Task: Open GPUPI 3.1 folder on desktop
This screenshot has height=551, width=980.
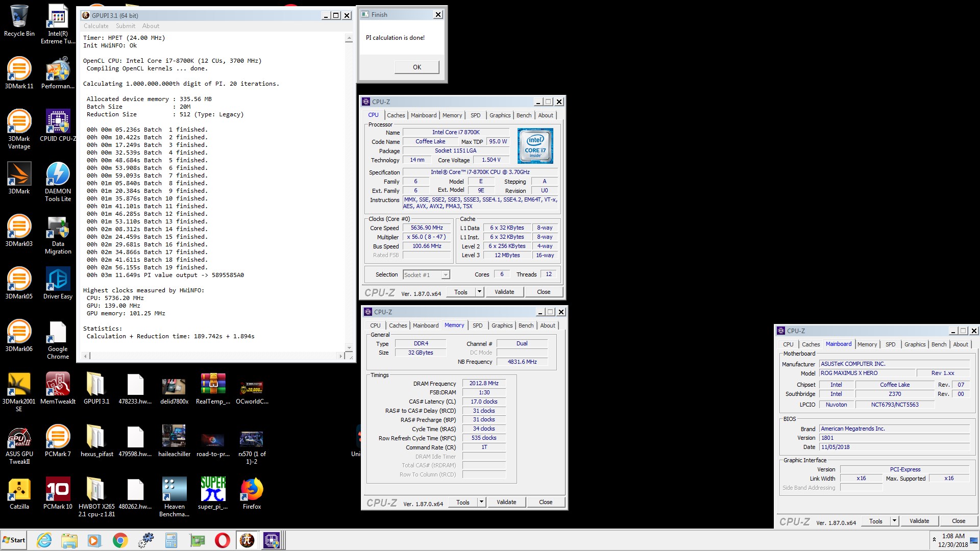Action: pos(96,388)
